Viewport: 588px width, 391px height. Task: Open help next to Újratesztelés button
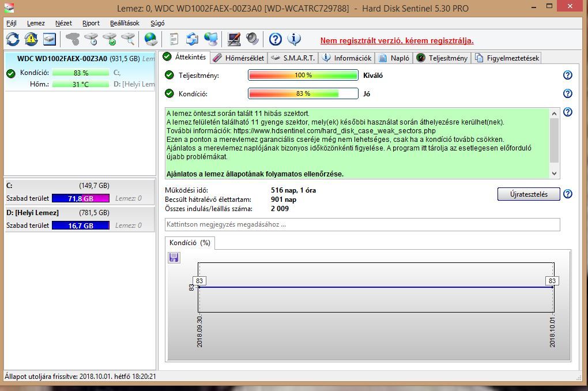click(568, 194)
